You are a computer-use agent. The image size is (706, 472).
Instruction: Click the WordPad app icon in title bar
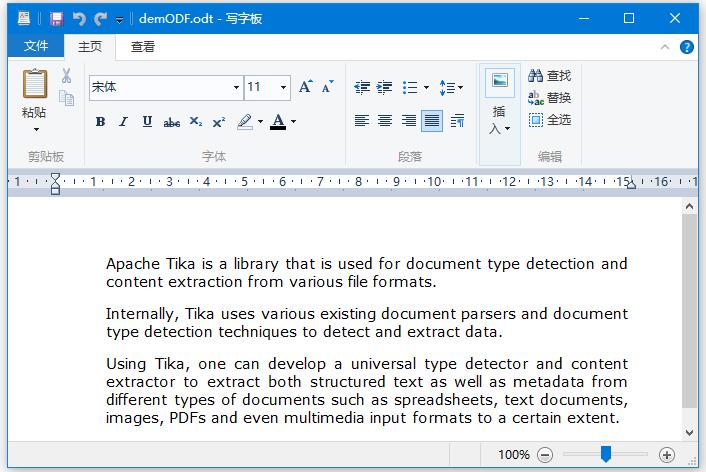tap(24, 18)
